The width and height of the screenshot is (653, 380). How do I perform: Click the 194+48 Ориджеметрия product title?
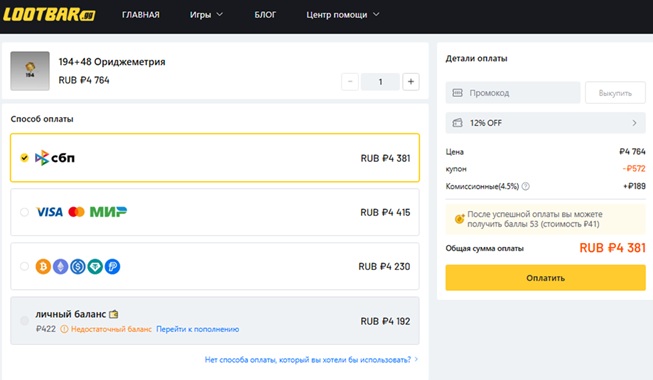tap(112, 62)
